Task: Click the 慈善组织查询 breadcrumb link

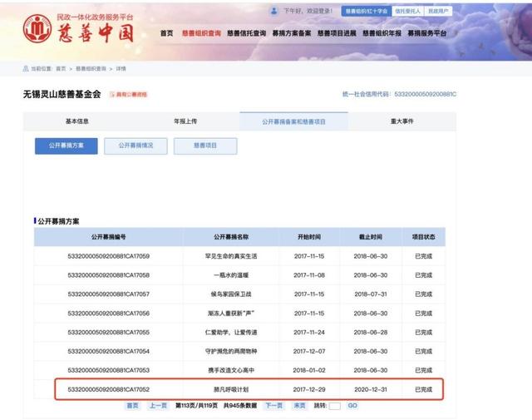Action: click(91, 68)
